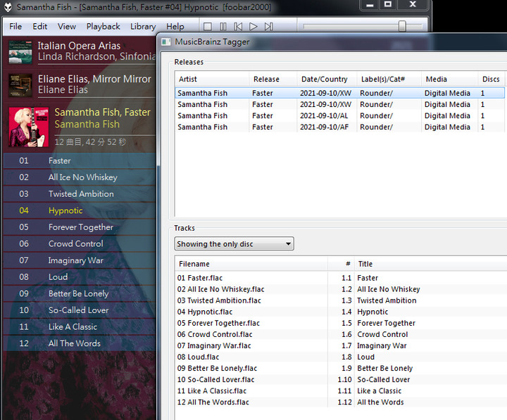507x420 pixels.
Task: Click the Next track button in foobar2000
Action: click(x=269, y=27)
